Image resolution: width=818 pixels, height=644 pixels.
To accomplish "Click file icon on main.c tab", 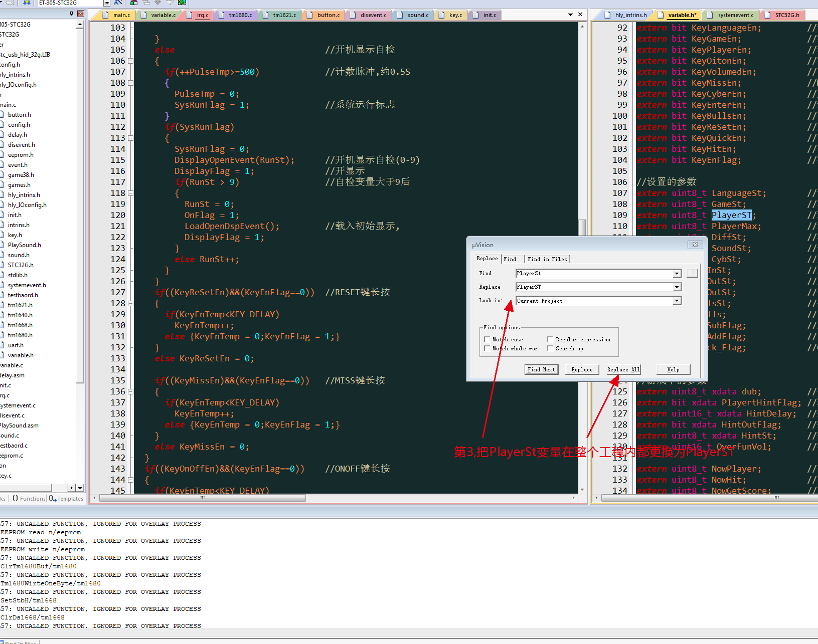I will tap(105, 15).
